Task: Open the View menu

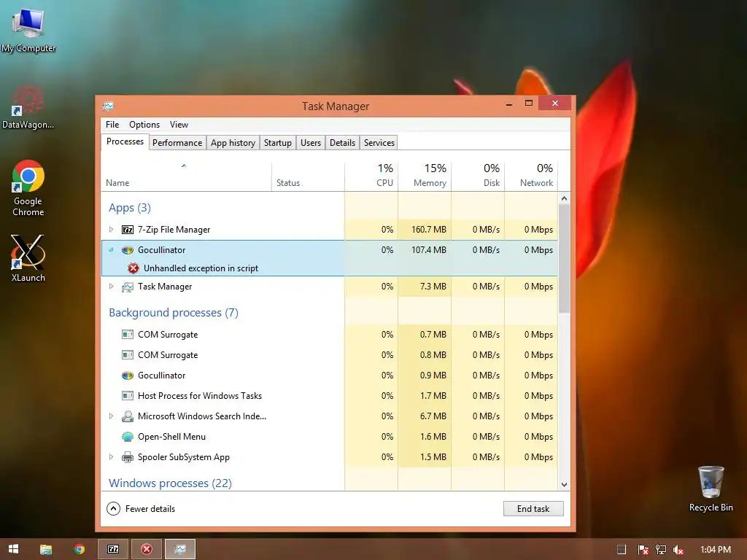Action: pos(179,124)
